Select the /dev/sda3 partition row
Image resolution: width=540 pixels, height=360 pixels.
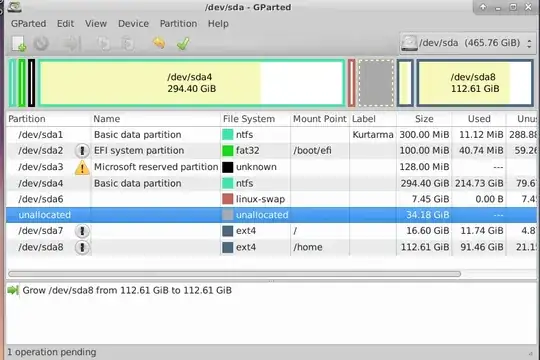pyautogui.click(x=271, y=167)
